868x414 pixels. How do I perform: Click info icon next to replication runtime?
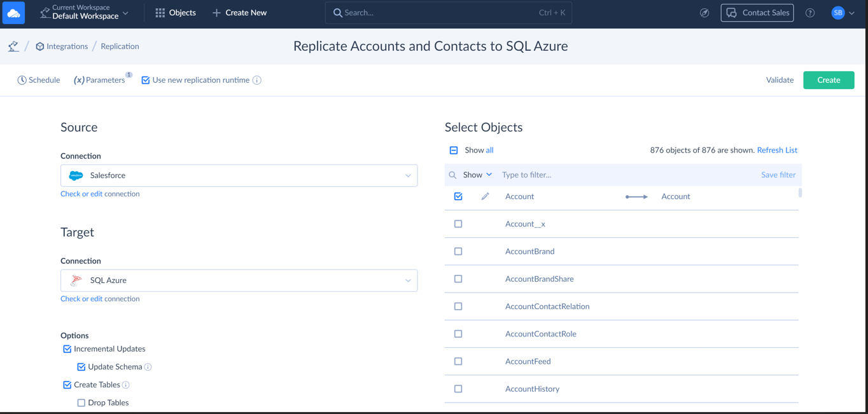(257, 80)
